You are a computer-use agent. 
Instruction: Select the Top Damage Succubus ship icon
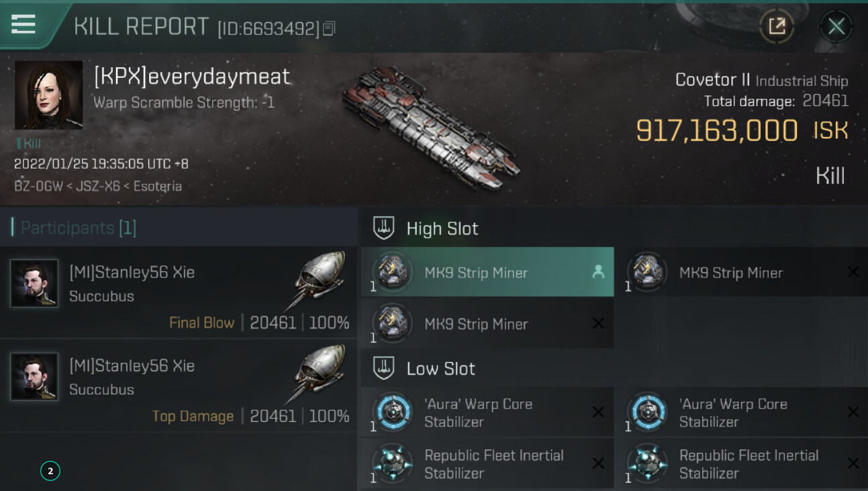pos(318,373)
